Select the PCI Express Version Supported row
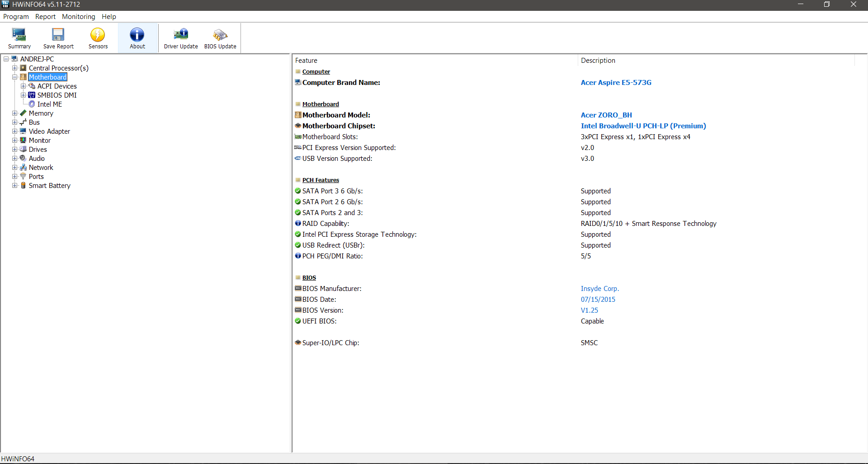868x464 pixels. click(x=574, y=147)
